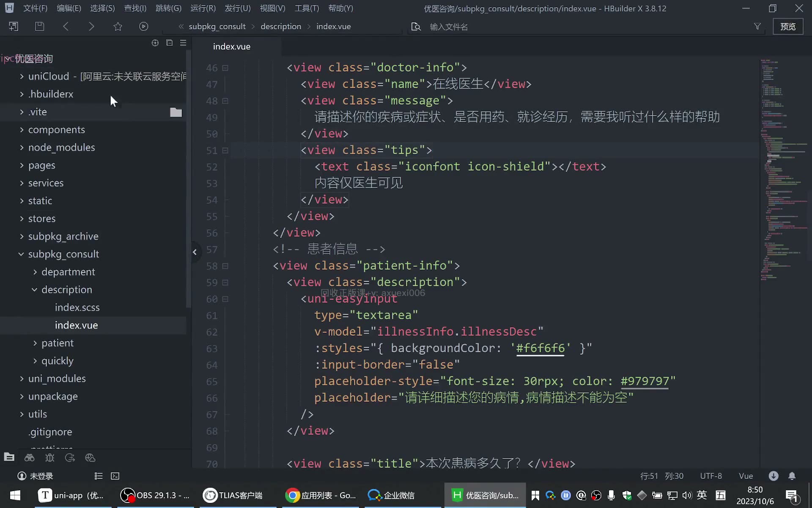Click the project manager icon at bottom-left
The width and height of the screenshot is (812, 508).
tap(9, 457)
